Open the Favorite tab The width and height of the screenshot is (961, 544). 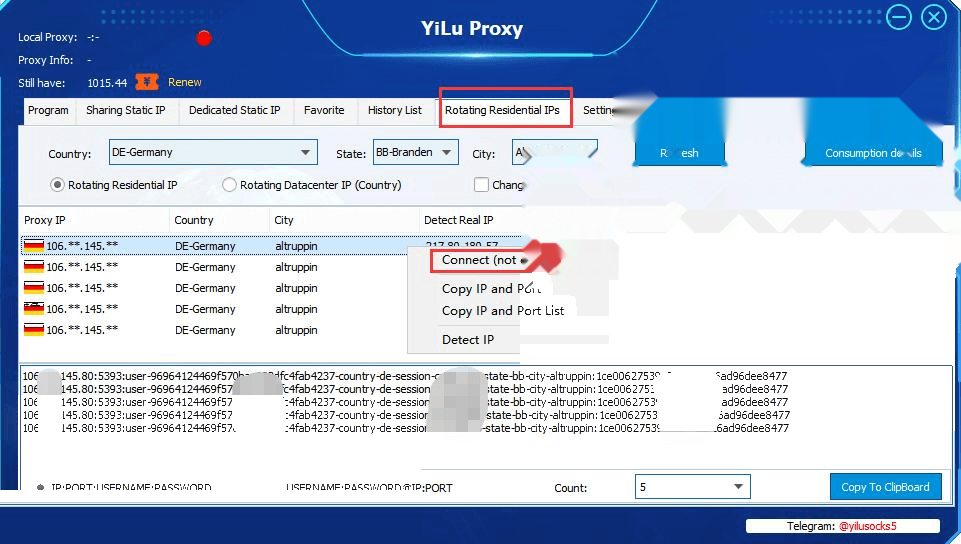(x=324, y=110)
